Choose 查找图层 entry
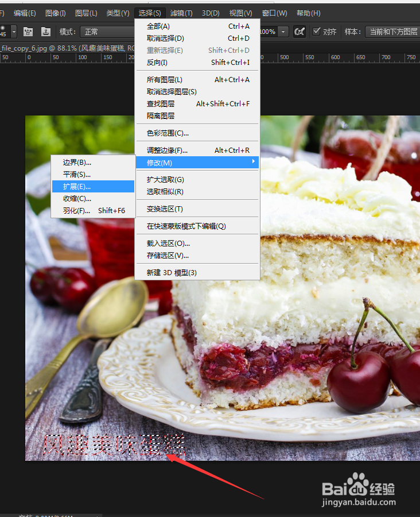 [x=197, y=104]
